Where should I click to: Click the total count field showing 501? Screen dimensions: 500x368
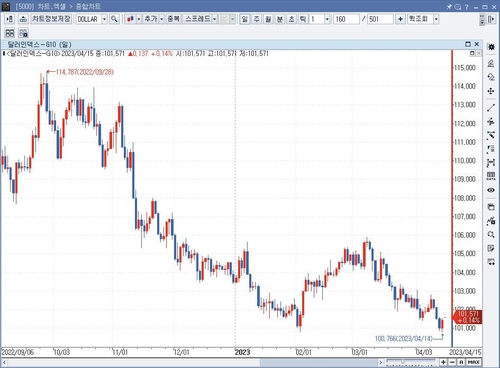380,19
